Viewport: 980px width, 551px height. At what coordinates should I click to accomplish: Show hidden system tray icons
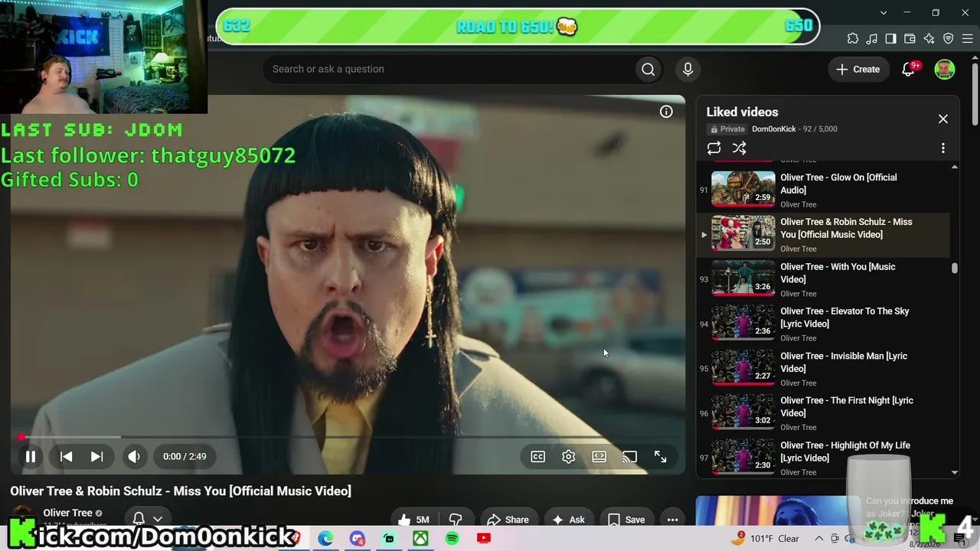tap(818, 539)
